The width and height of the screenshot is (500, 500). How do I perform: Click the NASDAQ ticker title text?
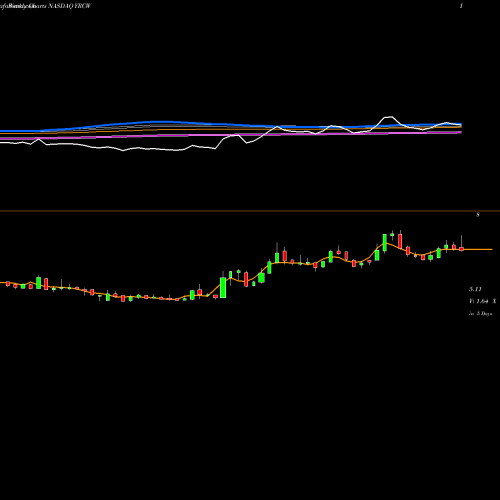(x=69, y=6)
